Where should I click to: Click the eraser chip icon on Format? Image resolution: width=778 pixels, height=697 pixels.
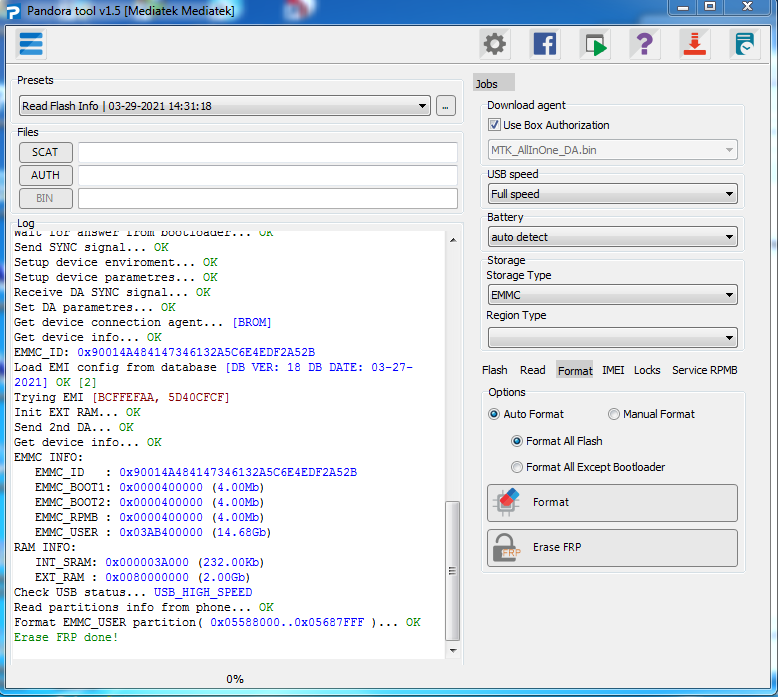tap(507, 503)
